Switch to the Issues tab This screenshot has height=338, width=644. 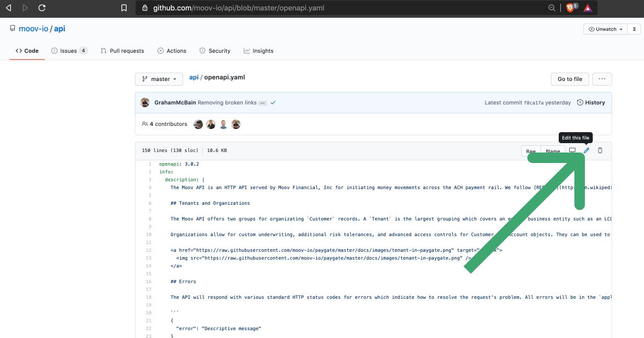coord(69,51)
